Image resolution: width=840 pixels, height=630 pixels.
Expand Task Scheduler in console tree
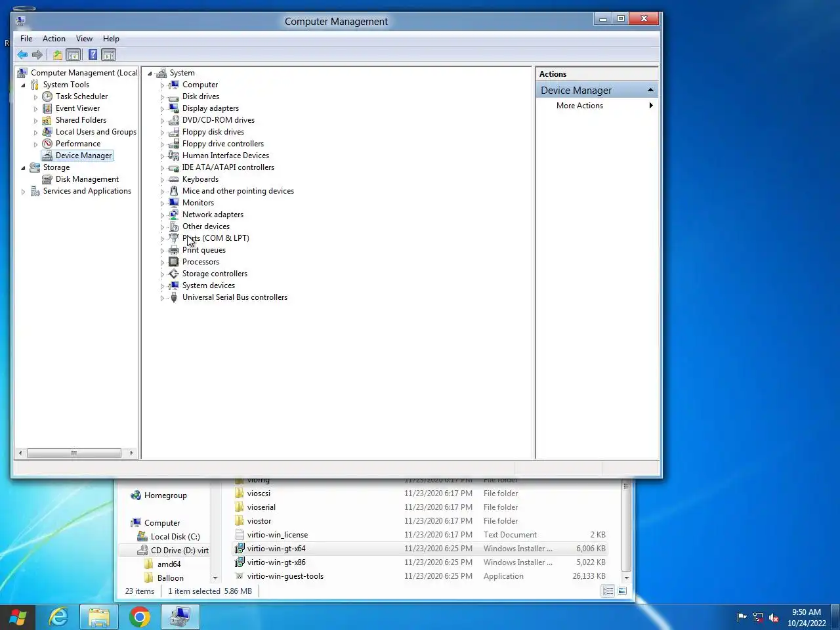[x=35, y=97]
